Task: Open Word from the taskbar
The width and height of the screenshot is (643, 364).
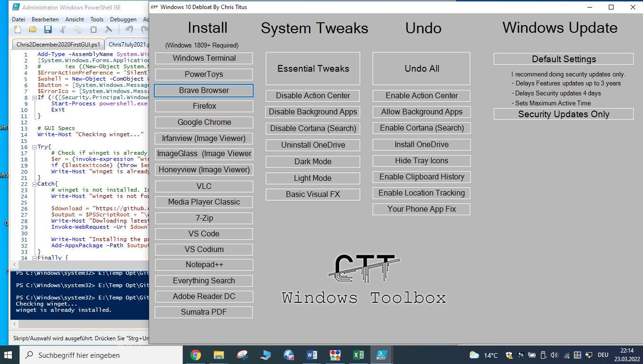Action: point(312,355)
